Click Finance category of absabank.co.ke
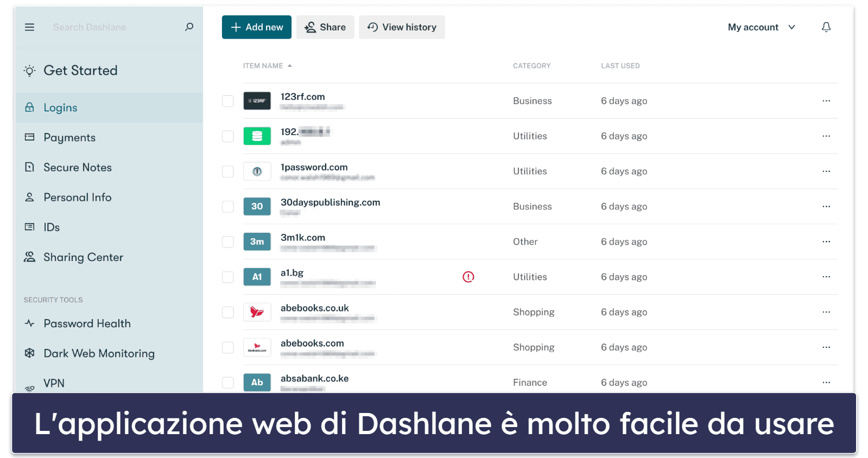This screenshot has width=868, height=458. [x=530, y=383]
